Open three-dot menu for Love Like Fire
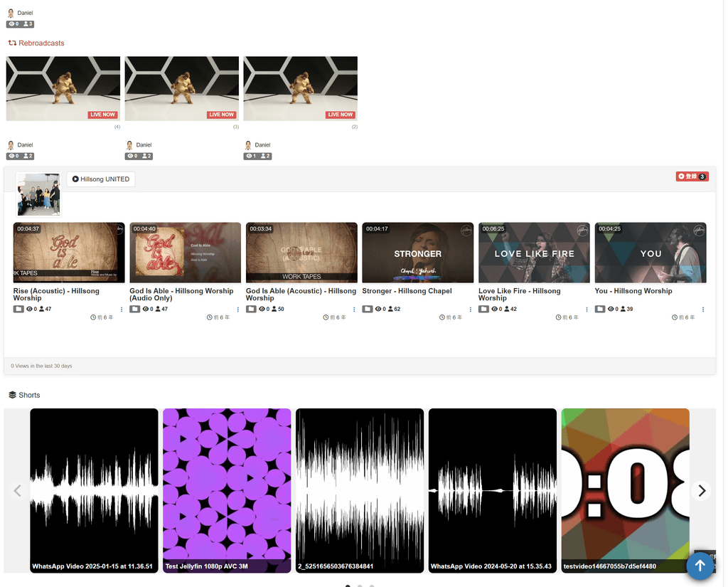The width and height of the screenshot is (728, 587). [587, 310]
